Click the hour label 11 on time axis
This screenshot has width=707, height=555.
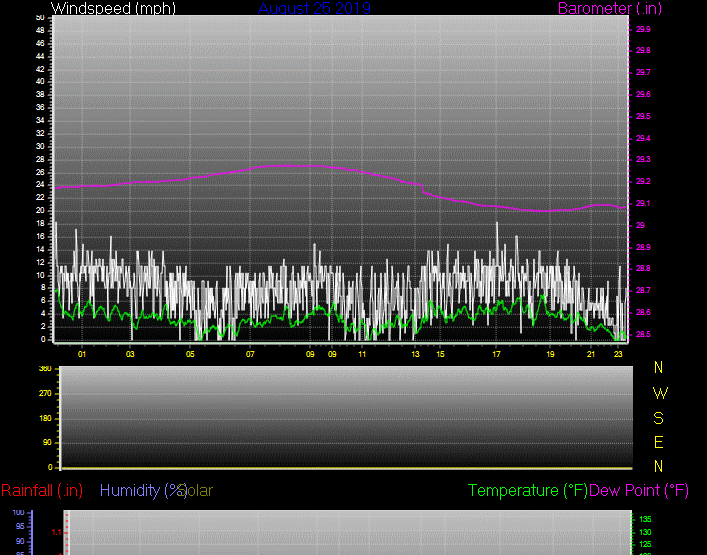(362, 354)
